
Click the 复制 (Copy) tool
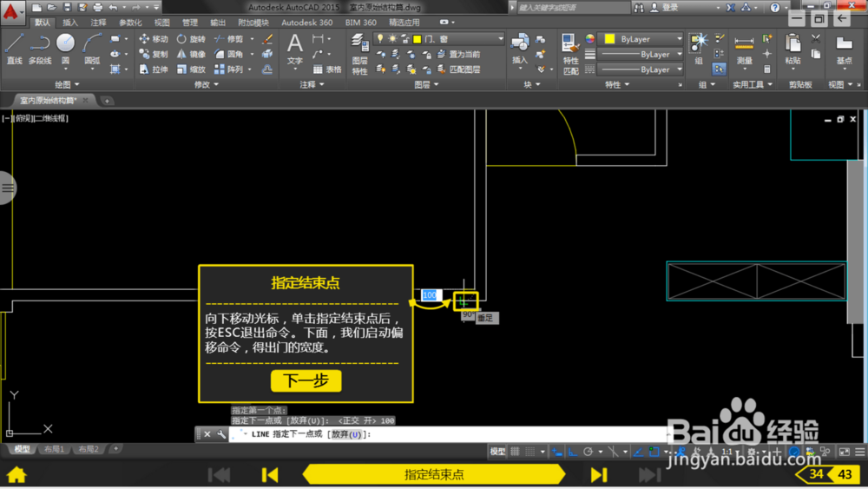tap(154, 54)
